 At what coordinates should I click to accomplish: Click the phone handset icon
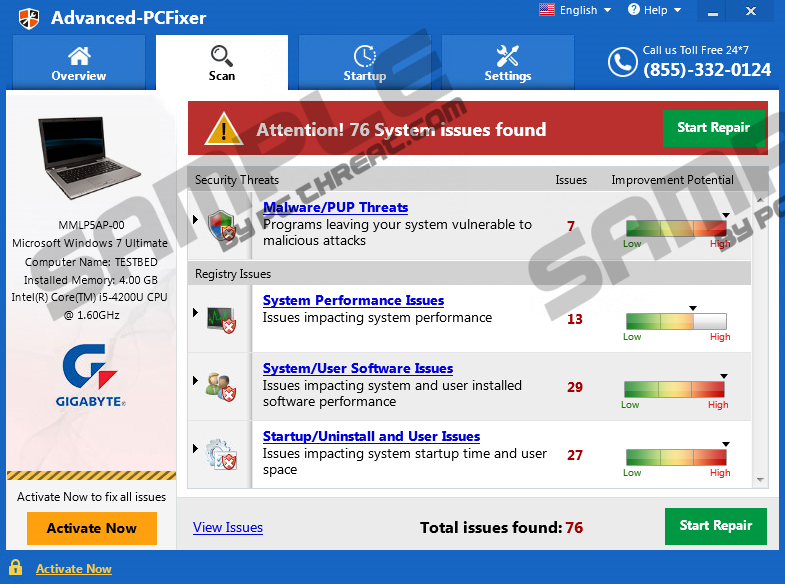(622, 62)
